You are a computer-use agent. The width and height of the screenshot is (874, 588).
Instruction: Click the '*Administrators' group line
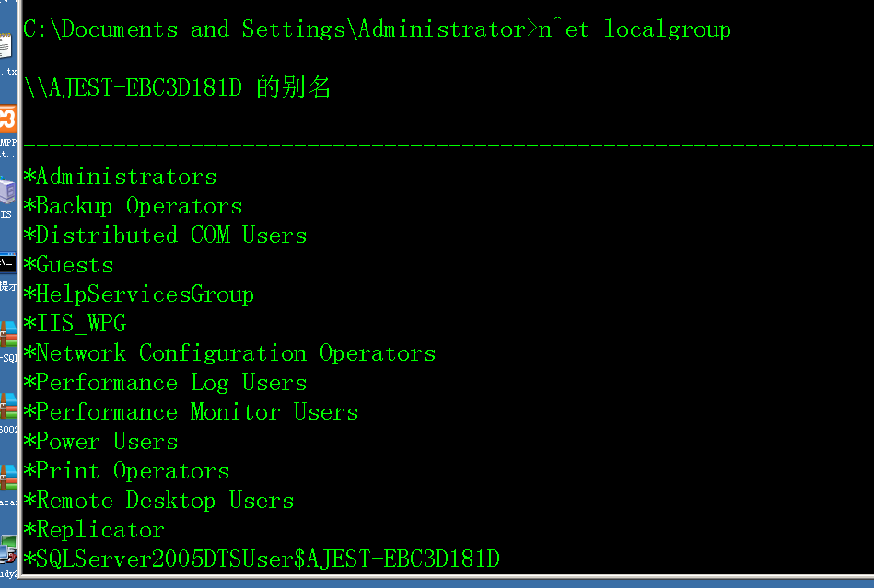point(121,177)
